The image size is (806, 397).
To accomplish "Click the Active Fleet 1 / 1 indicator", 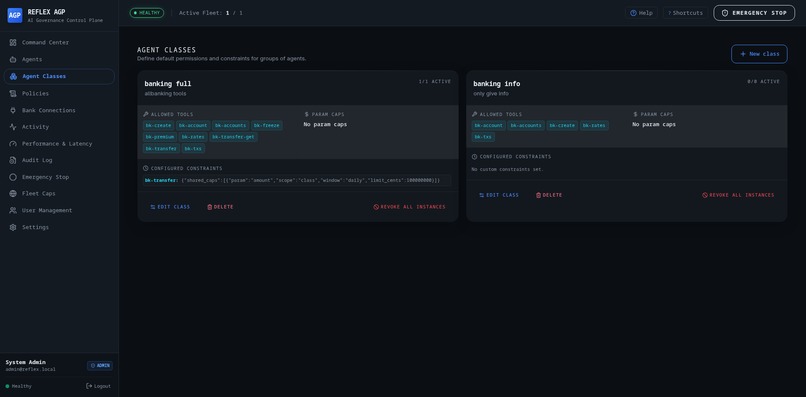I will pyautogui.click(x=211, y=13).
